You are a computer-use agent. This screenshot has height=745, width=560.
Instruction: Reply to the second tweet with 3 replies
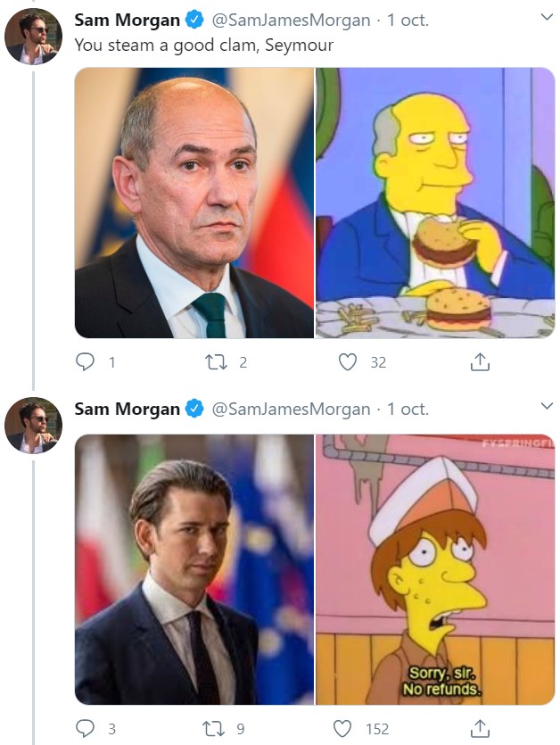point(86,729)
